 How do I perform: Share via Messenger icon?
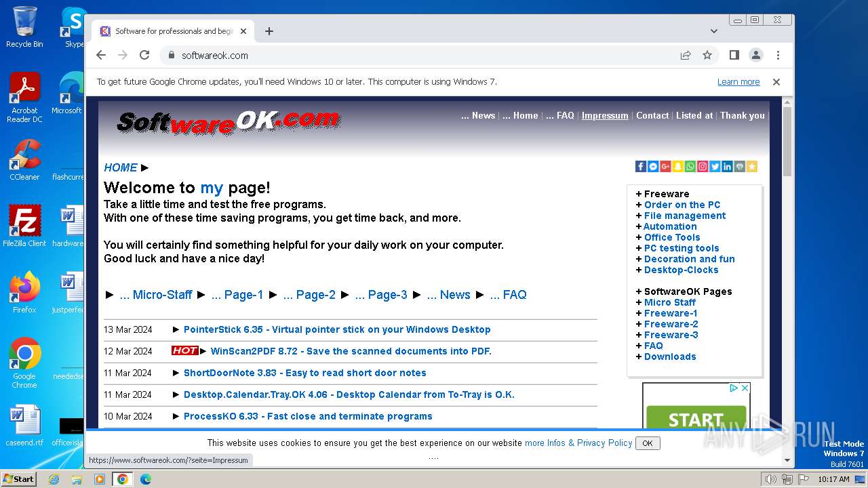pos(653,166)
